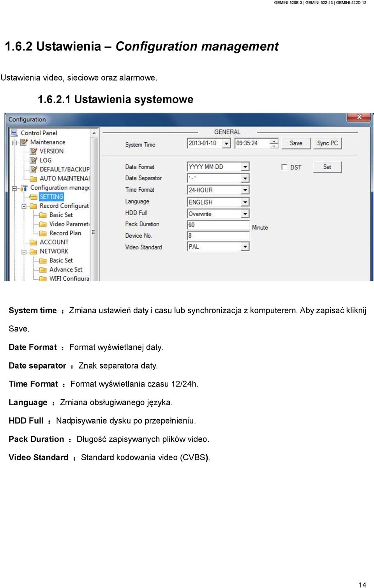
Task: Click the tree panel scroll-up arrow
Action: [x=94, y=133]
